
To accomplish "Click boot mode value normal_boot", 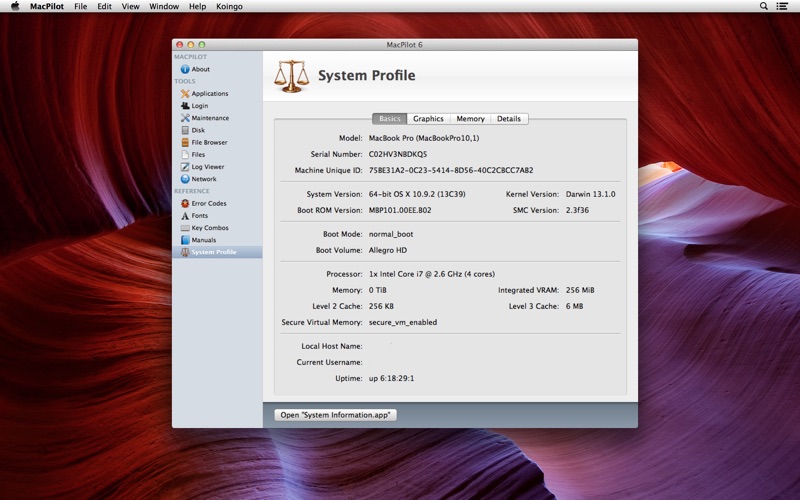I will click(x=391, y=234).
